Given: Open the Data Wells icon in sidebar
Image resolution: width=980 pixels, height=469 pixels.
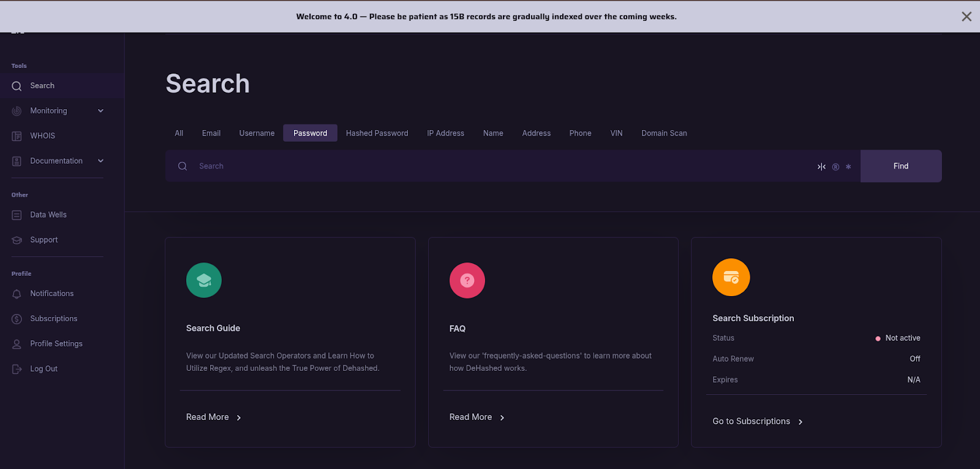Looking at the screenshot, I should click(17, 215).
